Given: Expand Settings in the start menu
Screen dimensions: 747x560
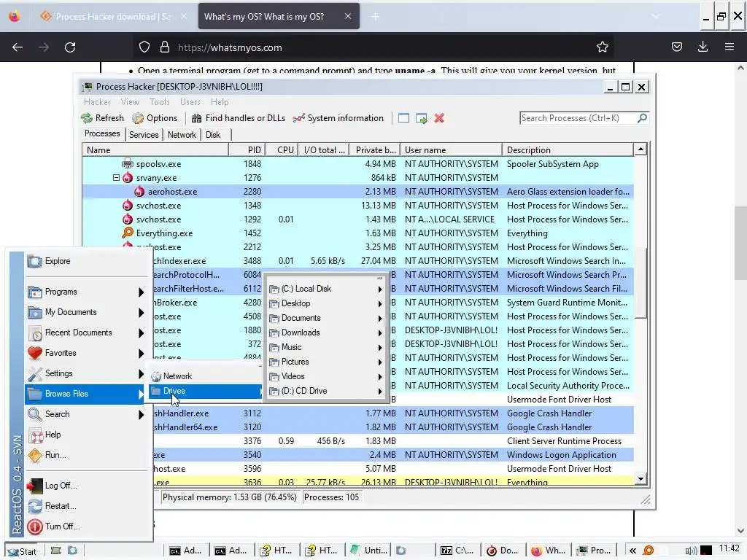Looking at the screenshot, I should 86,373.
